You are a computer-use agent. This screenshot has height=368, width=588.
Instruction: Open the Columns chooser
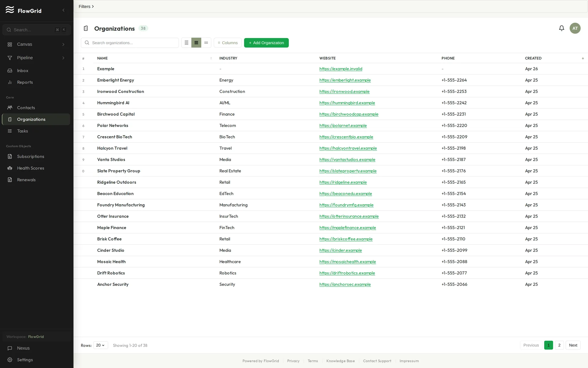[x=228, y=43]
